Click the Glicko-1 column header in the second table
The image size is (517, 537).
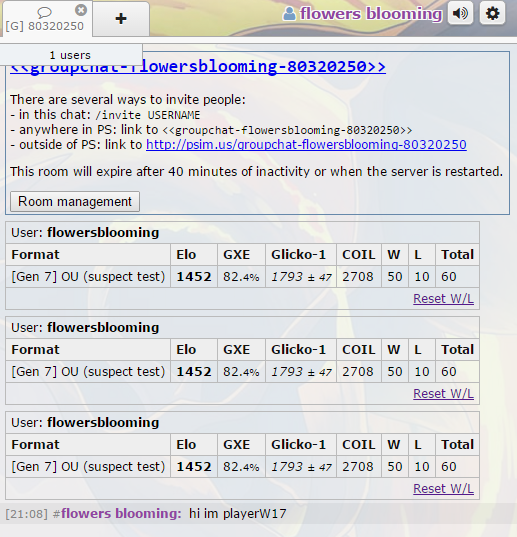tap(299, 350)
